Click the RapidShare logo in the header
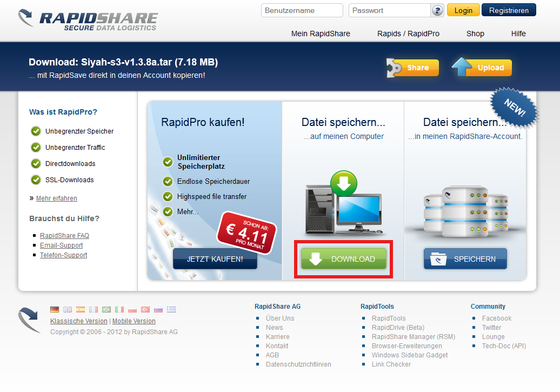The width and height of the screenshot is (560, 392). [88, 20]
